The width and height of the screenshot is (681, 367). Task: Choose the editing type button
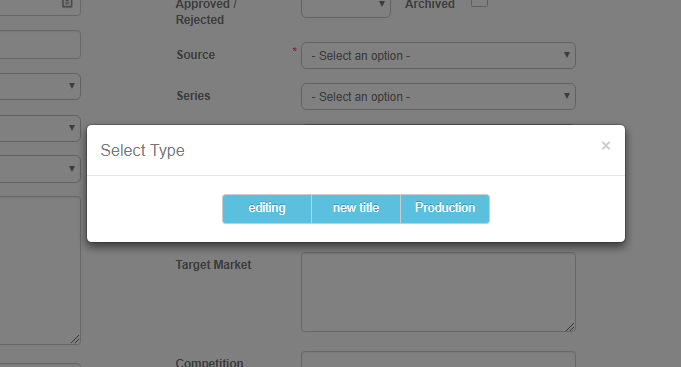click(x=267, y=209)
